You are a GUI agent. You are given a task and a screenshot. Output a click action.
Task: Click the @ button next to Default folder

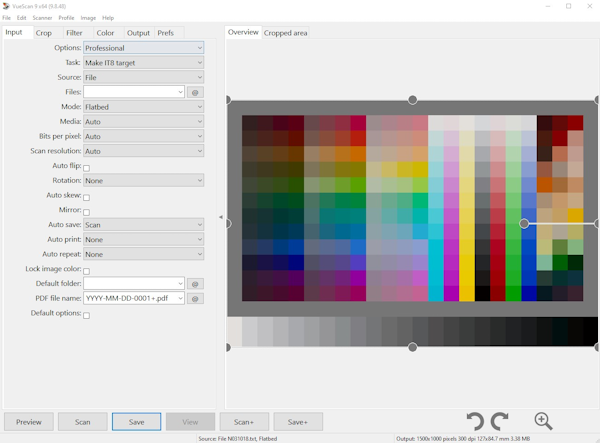195,284
